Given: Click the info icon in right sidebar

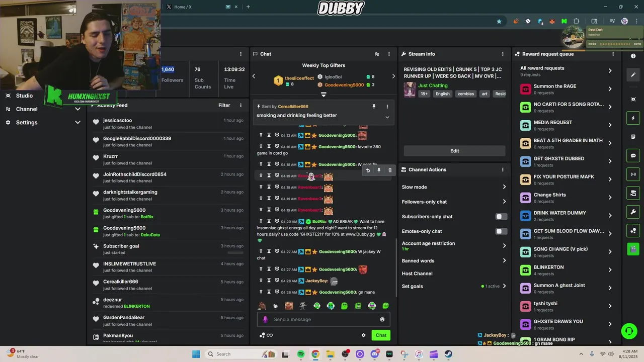Looking at the screenshot, I should click(633, 56).
